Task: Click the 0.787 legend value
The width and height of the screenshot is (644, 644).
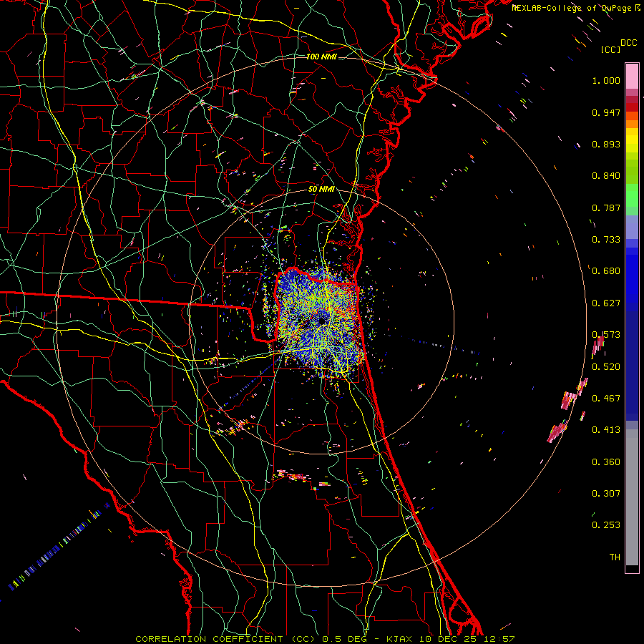Action: pos(606,208)
